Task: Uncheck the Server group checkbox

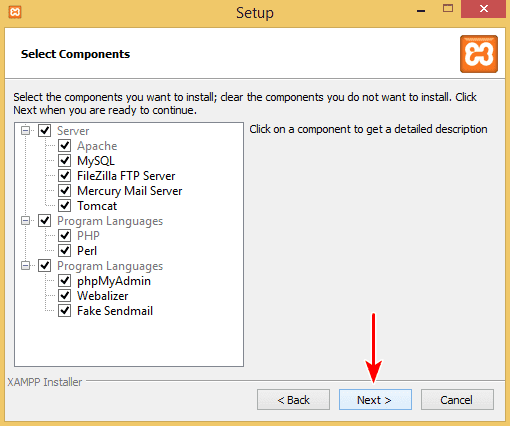Action: click(x=45, y=131)
